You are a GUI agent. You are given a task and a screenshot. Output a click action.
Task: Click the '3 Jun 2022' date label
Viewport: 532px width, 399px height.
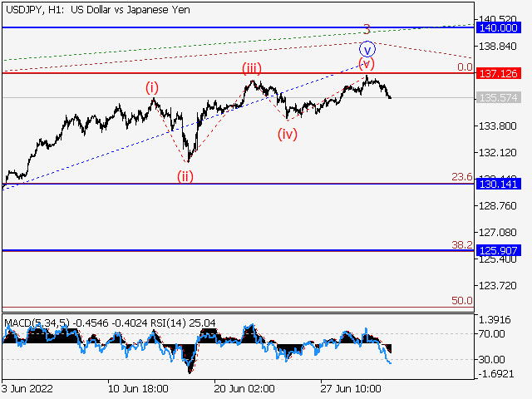(x=27, y=388)
